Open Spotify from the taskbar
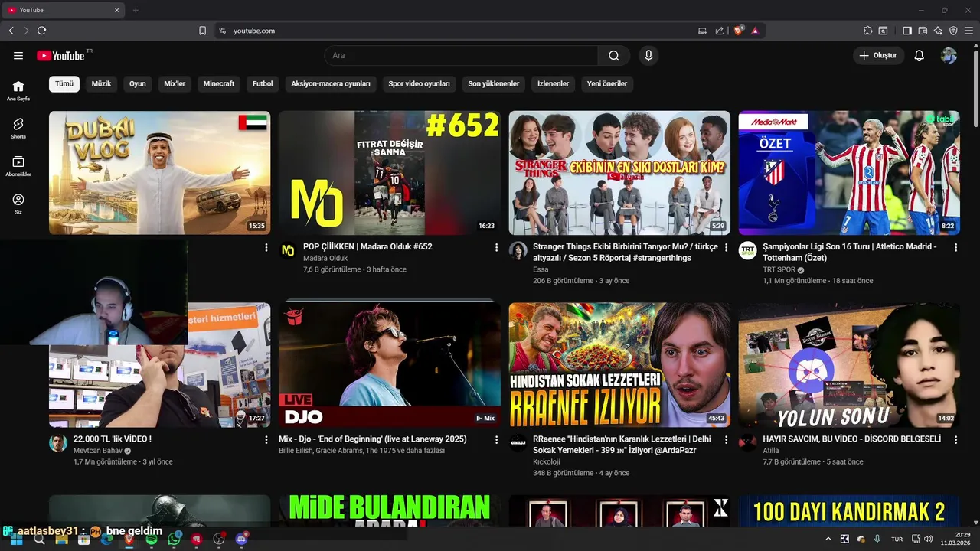Image resolution: width=980 pixels, height=551 pixels. 152,539
